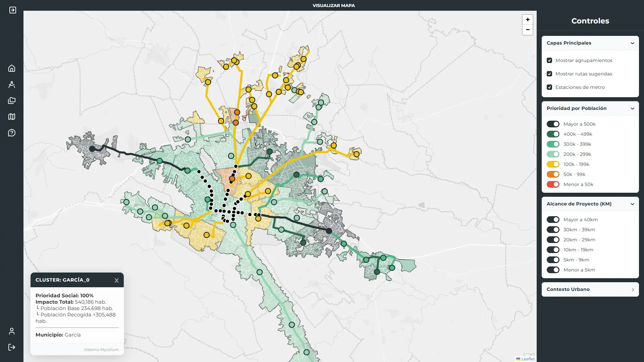This screenshot has width=644, height=362.
Task: Open the map view icon
Action: [x=12, y=117]
